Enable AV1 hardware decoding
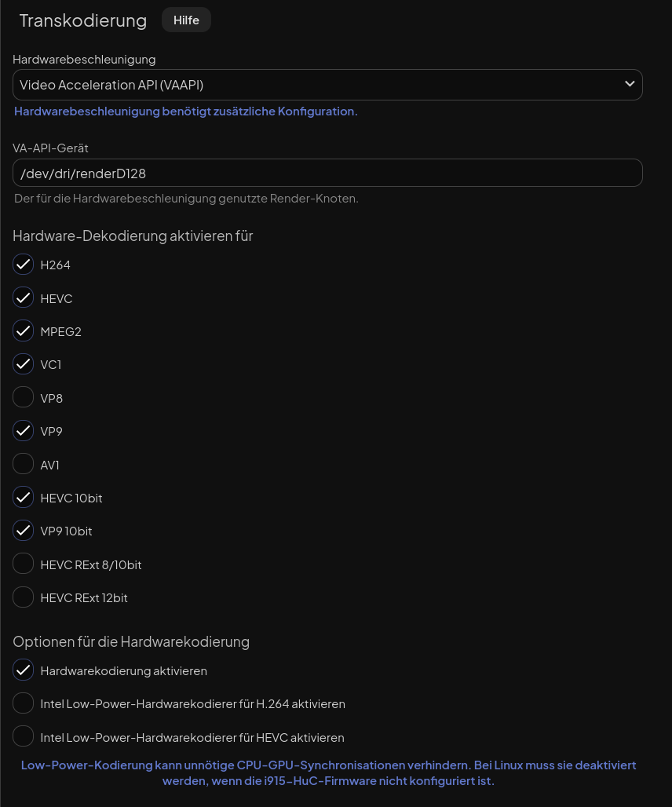The width and height of the screenshot is (672, 807). click(x=24, y=465)
